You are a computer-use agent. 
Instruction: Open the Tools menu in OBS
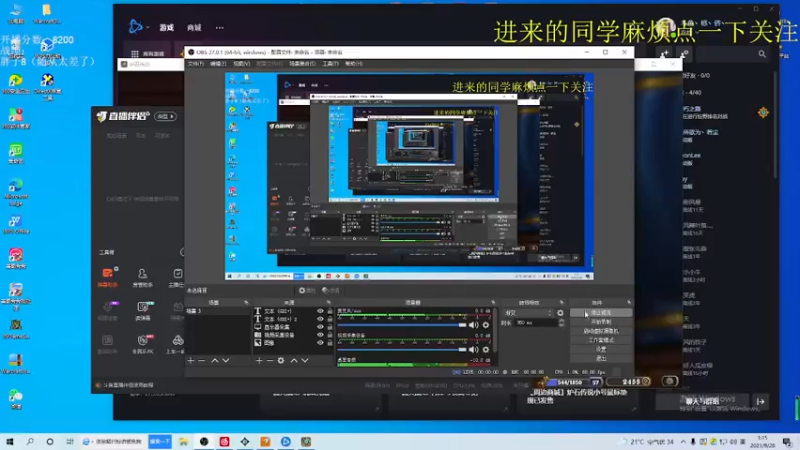330,64
